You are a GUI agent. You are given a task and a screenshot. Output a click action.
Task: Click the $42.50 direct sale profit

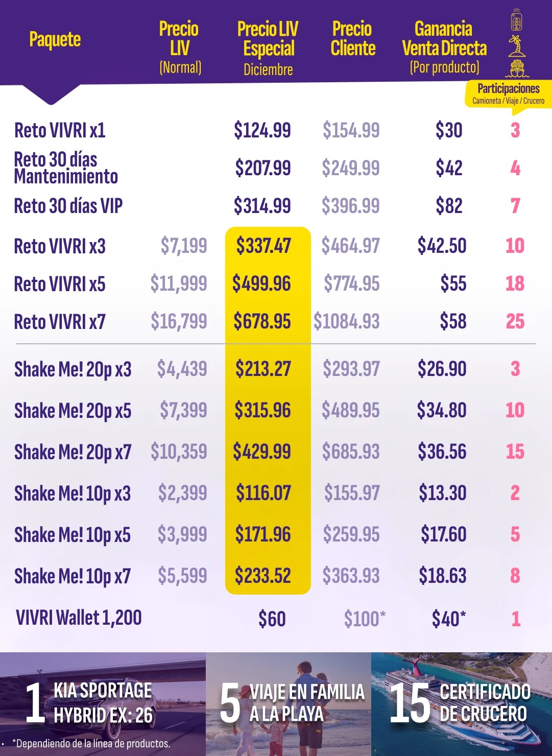pyautogui.click(x=442, y=246)
